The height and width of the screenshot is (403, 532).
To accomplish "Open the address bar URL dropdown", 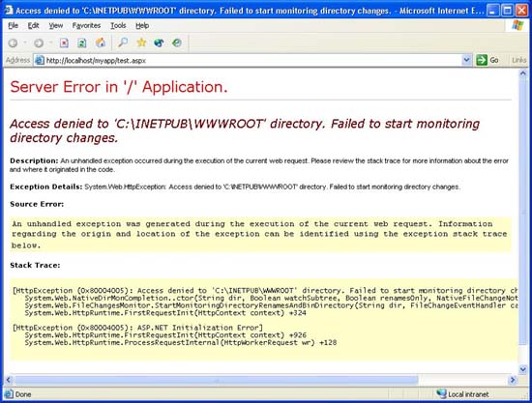I will click(466, 60).
